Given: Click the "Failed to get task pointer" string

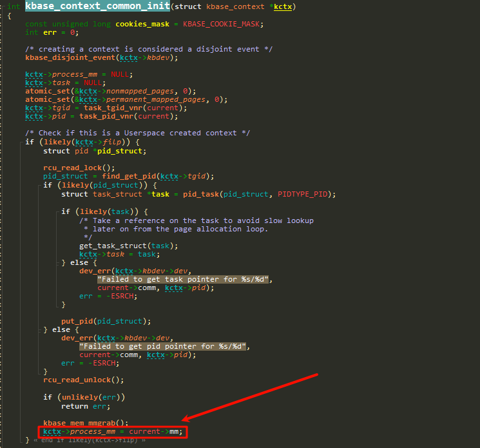Looking at the screenshot, I should coord(184,279).
